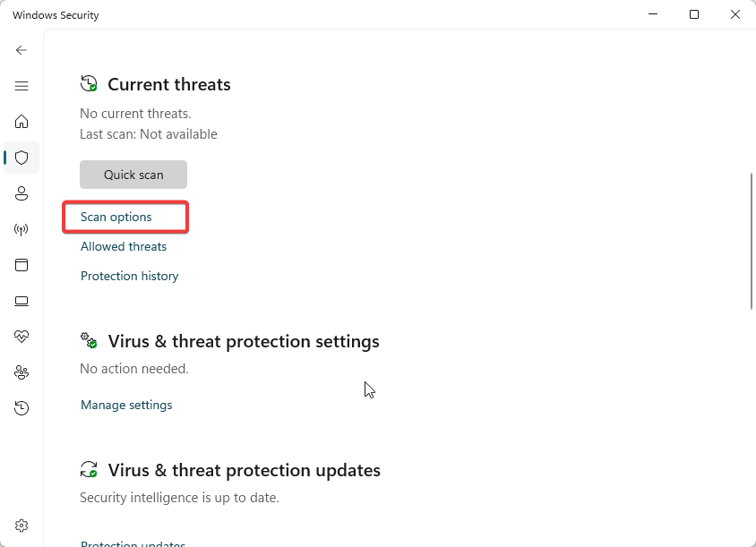Open the Allowed threats link
Image resolution: width=756 pixels, height=547 pixels.
pos(124,247)
